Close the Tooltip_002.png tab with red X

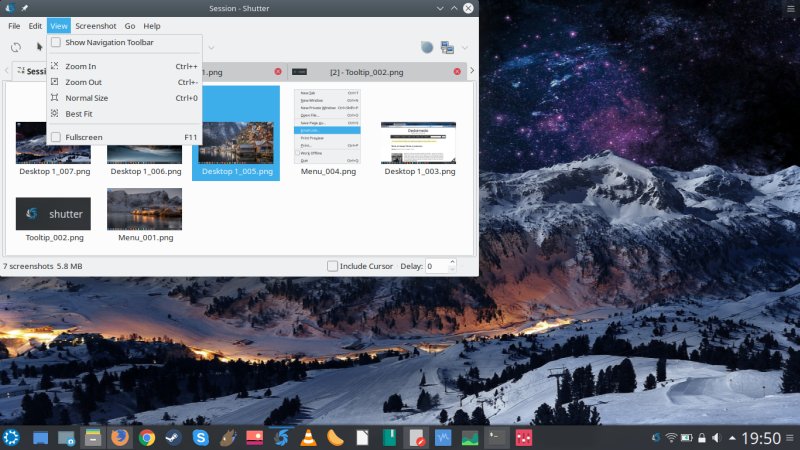(x=457, y=72)
